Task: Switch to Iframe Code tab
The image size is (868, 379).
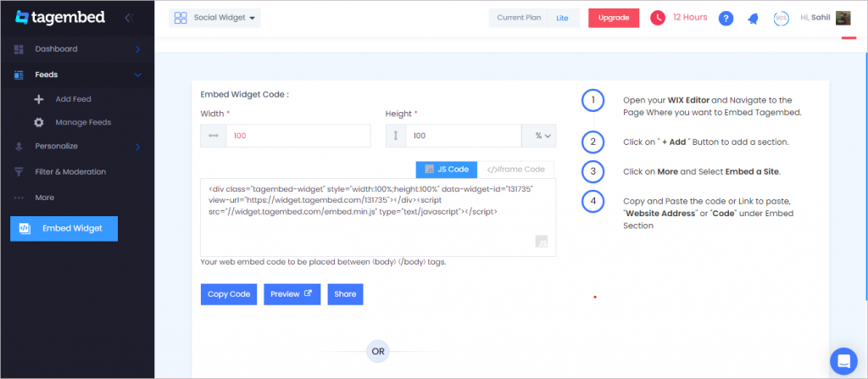Action: [515, 170]
